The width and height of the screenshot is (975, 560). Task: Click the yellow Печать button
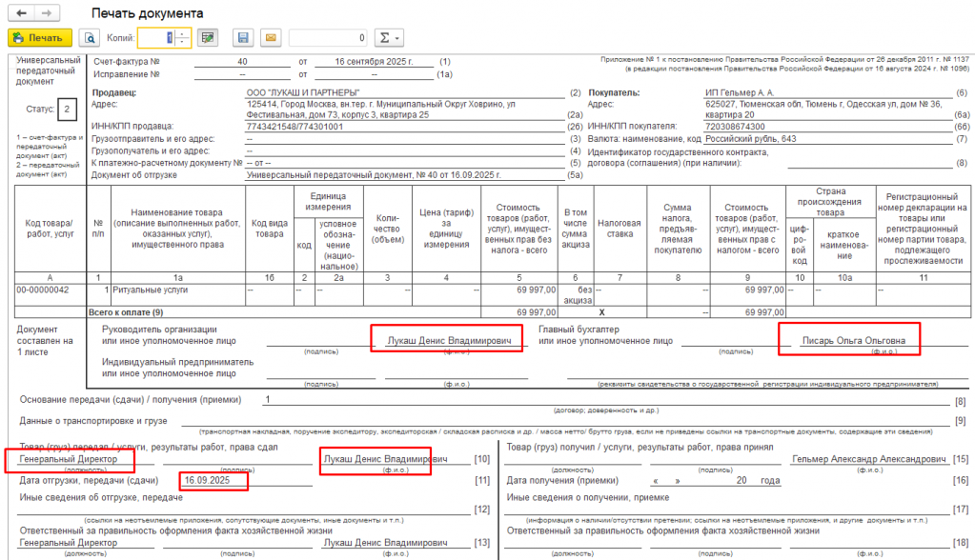point(40,38)
